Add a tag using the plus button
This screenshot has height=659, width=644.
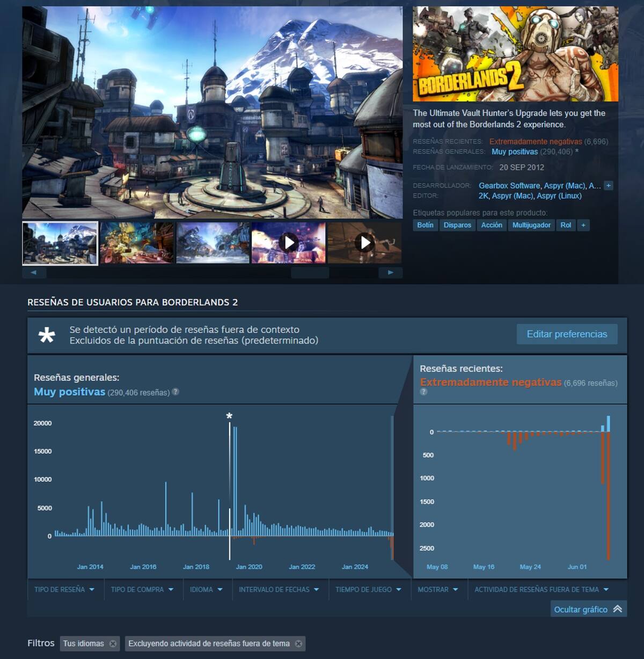tap(583, 225)
